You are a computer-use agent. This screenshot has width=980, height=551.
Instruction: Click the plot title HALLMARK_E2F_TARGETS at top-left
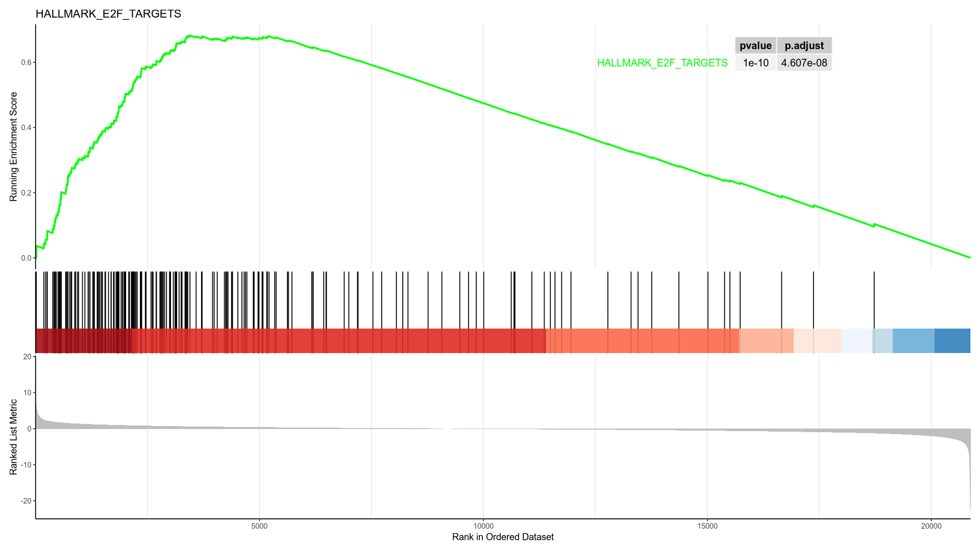click(x=108, y=14)
